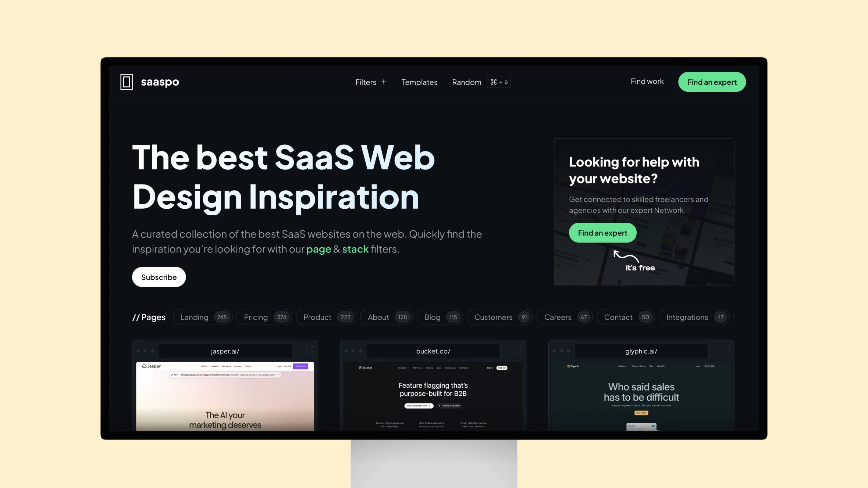Image resolution: width=868 pixels, height=488 pixels.
Task: Click the keyboard shortcut icon next to Random
Action: click(x=498, y=82)
